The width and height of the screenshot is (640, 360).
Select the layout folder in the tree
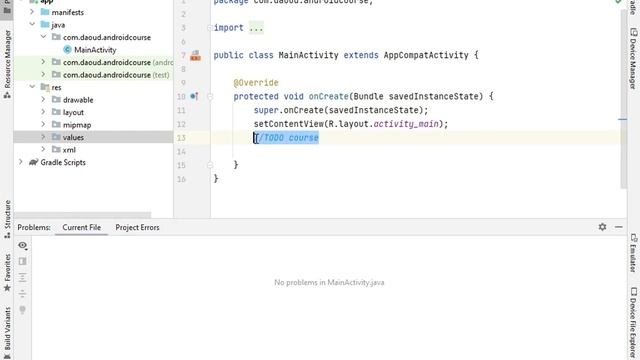coord(73,112)
